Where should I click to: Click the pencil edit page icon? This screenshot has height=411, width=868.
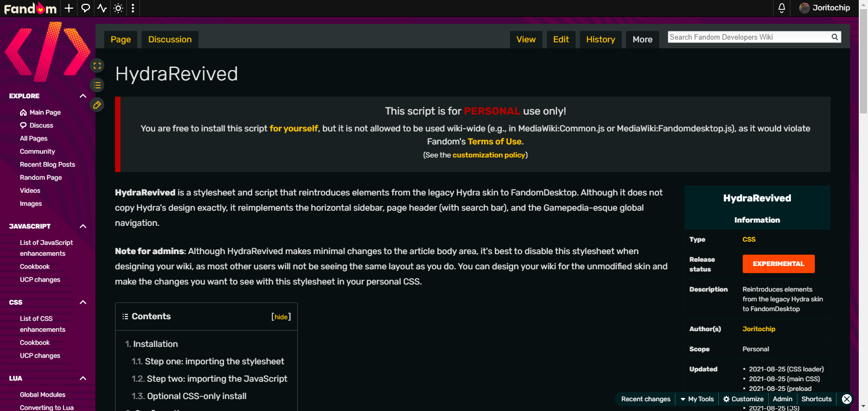97,105
